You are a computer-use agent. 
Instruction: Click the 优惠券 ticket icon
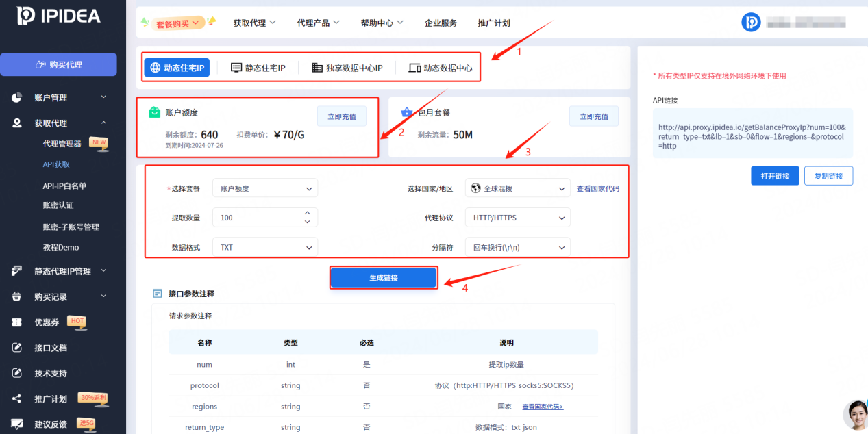tap(17, 322)
